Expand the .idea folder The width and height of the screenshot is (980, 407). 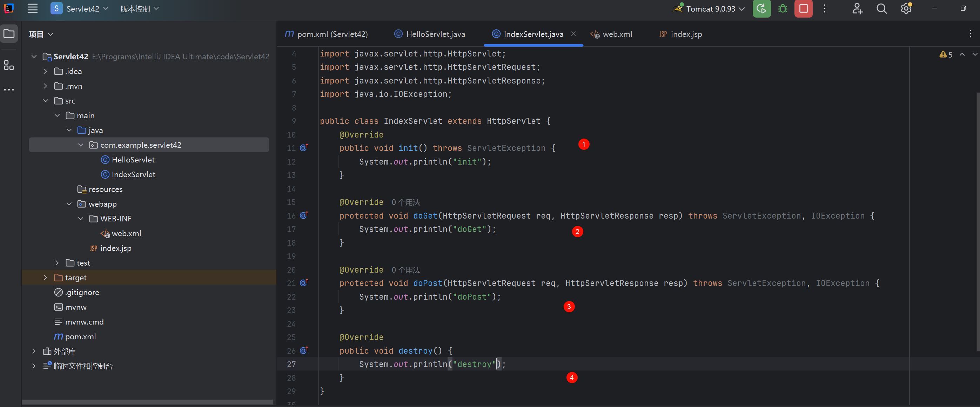coord(45,71)
